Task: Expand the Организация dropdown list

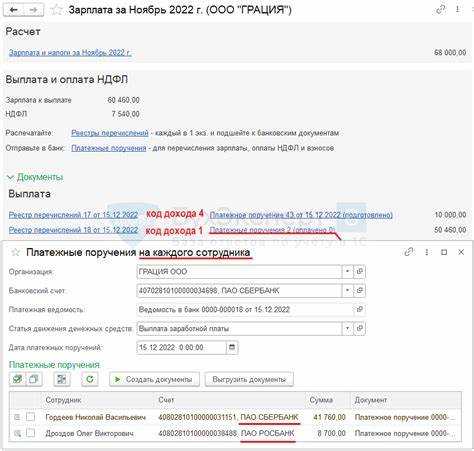Action: [x=347, y=272]
